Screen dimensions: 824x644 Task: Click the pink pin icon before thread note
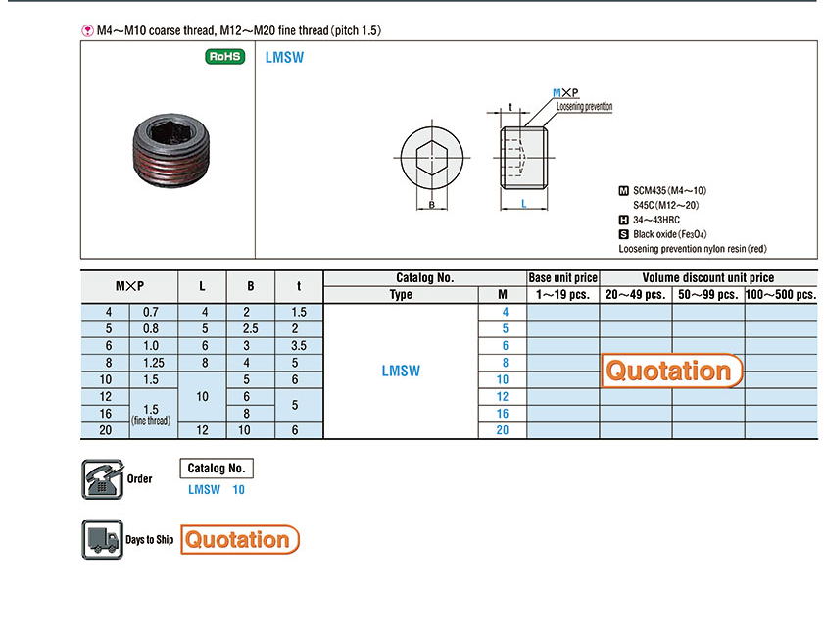tap(87, 30)
